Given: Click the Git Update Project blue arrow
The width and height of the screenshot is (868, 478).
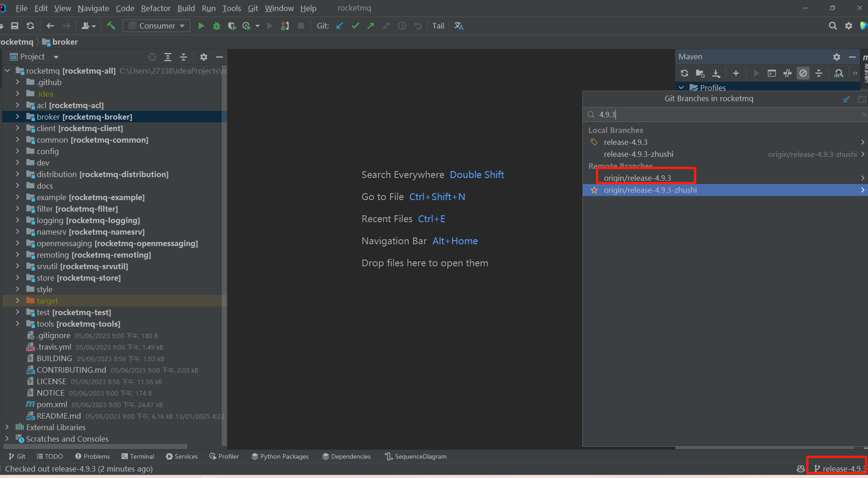Looking at the screenshot, I should (339, 26).
